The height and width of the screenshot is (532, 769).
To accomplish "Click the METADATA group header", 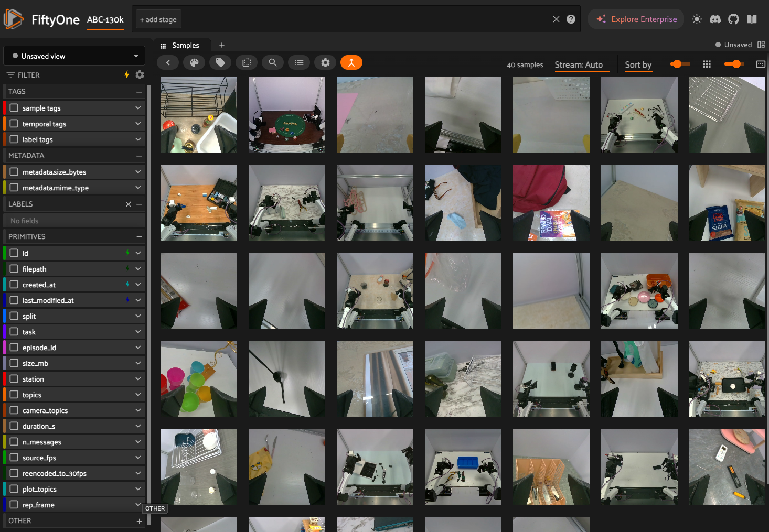I will tap(74, 156).
